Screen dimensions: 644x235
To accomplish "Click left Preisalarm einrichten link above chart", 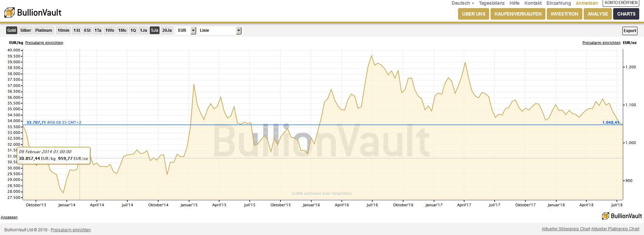I will point(44,43).
